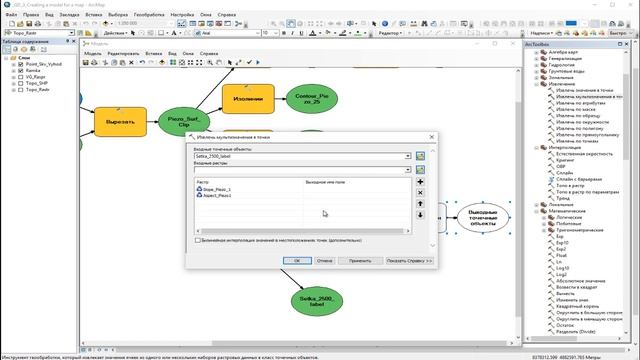
Task: Save the model in the ModelBuilder toolbar
Action: click(85, 62)
